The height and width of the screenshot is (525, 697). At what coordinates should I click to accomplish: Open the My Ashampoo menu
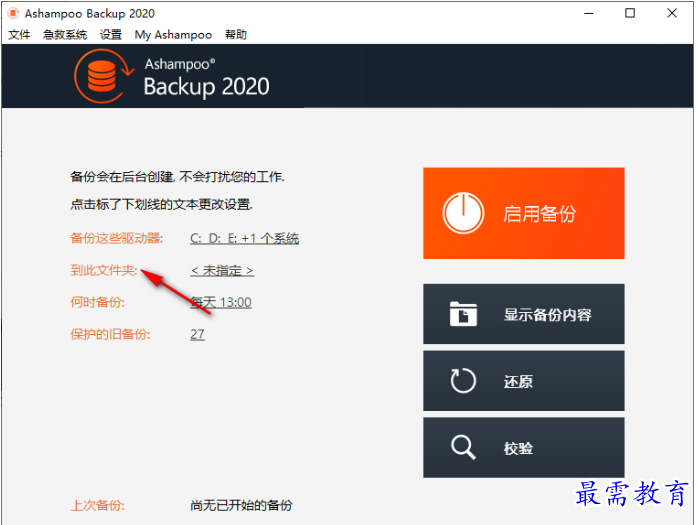click(173, 35)
